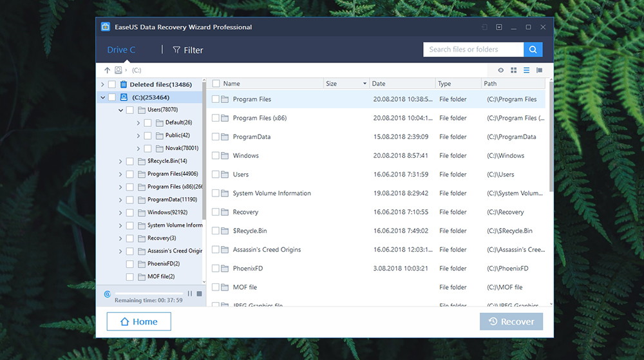Open the title bar dropdown menu icon
The image size is (644, 360).
[x=499, y=27]
